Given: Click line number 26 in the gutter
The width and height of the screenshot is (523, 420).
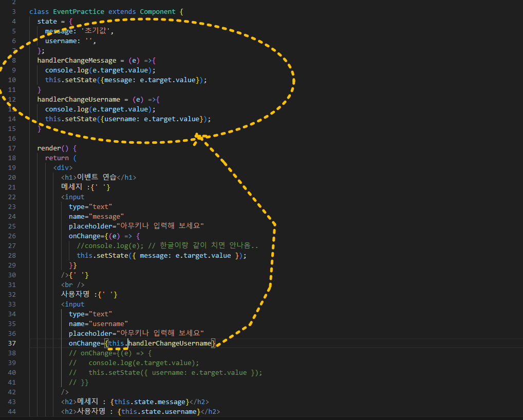Looking at the screenshot, I should coord(12,236).
